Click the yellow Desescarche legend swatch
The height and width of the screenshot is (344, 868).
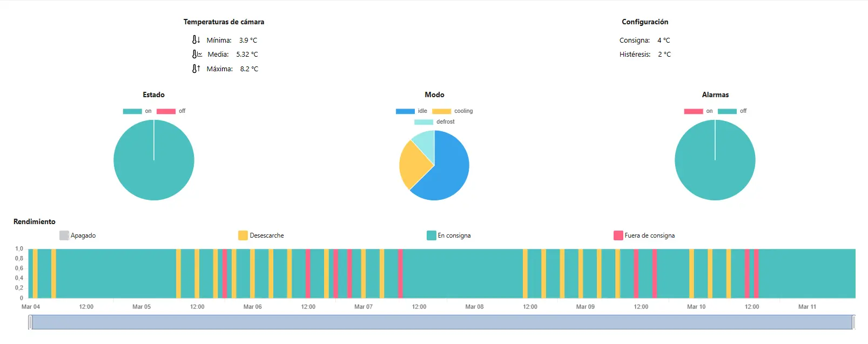tap(243, 235)
